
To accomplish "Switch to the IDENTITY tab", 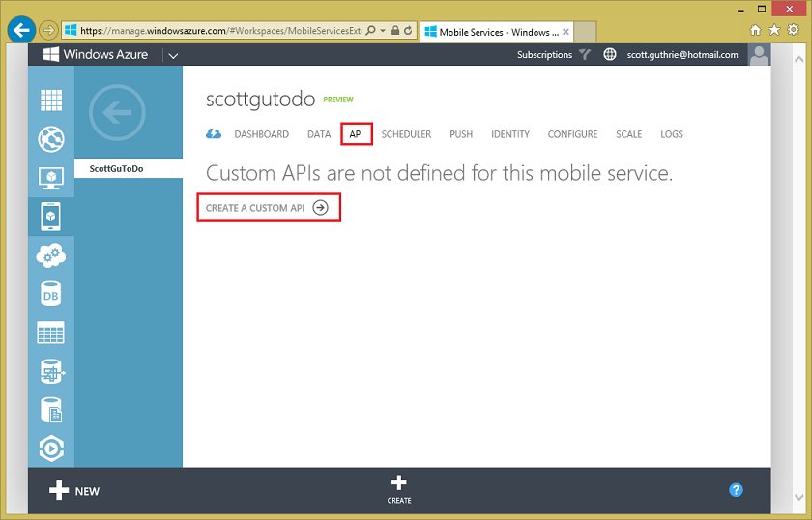I will [x=510, y=134].
